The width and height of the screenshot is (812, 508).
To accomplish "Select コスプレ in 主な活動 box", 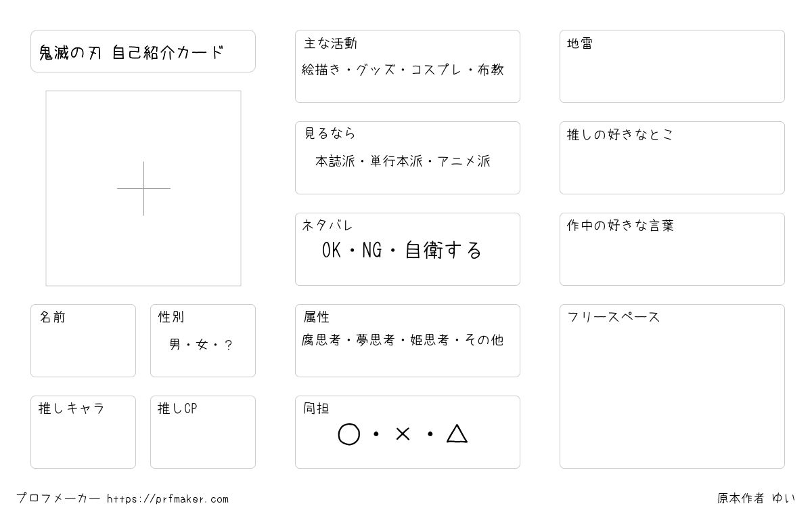I will pos(436,70).
